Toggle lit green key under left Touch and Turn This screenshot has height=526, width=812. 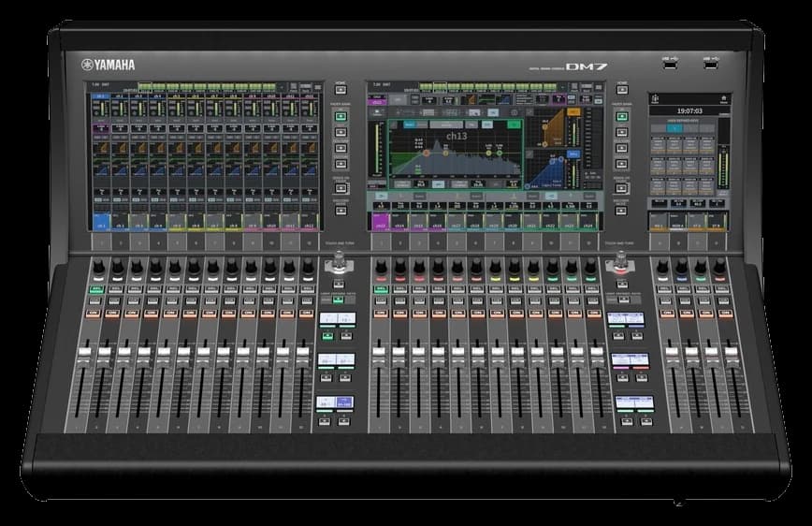(x=338, y=300)
